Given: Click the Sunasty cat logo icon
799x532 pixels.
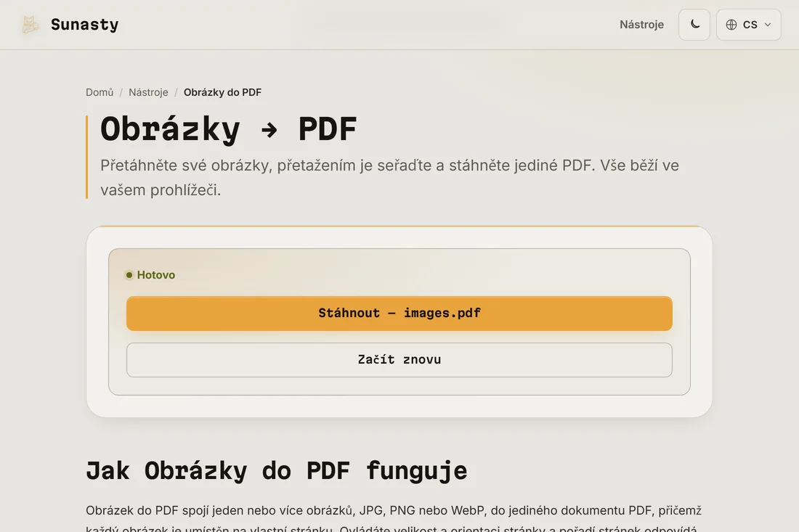Looking at the screenshot, I should pyautogui.click(x=30, y=25).
